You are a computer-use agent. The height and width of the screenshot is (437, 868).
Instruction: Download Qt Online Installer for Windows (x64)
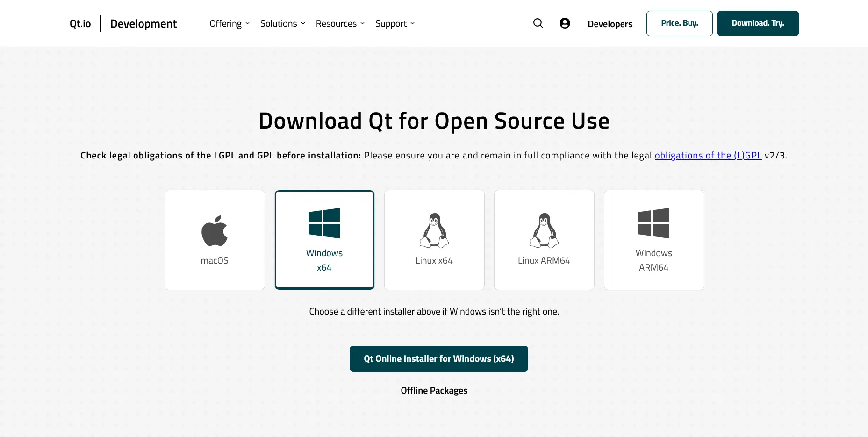click(439, 359)
